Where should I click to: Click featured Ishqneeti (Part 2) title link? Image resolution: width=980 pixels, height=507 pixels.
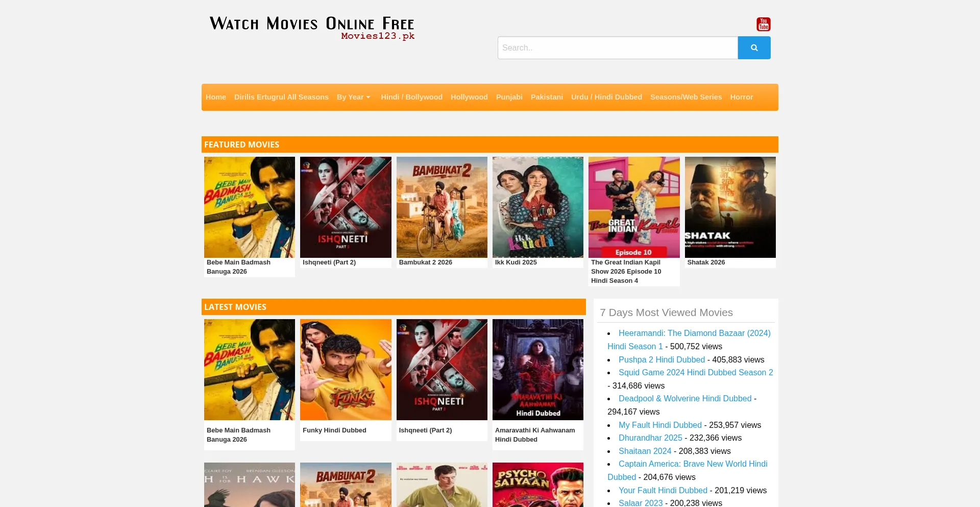click(329, 262)
